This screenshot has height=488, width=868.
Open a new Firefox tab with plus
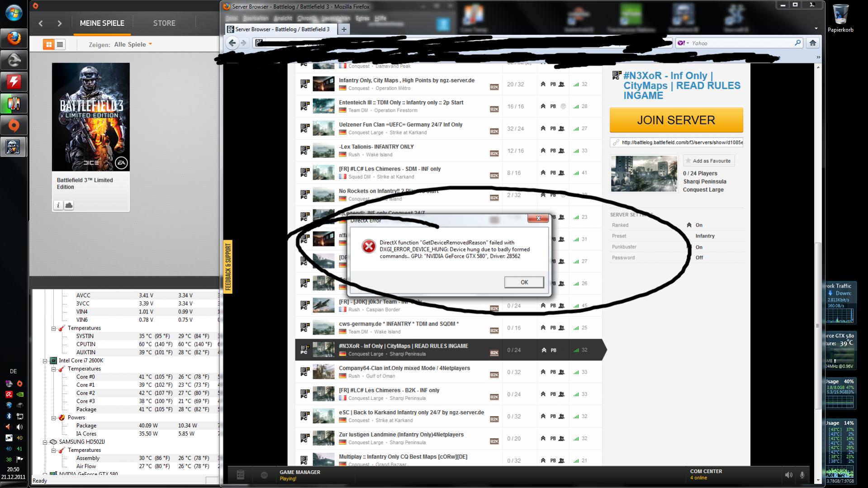point(344,29)
